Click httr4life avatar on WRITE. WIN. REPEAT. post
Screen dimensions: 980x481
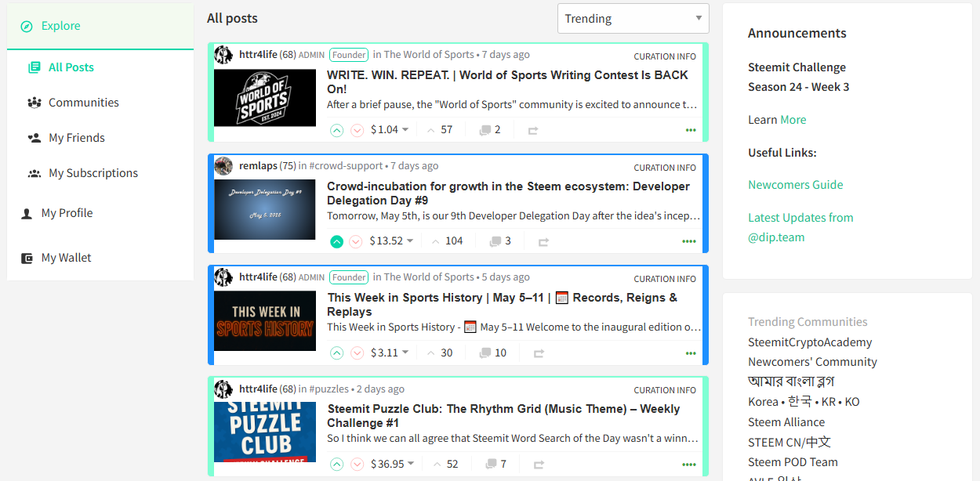coord(223,54)
